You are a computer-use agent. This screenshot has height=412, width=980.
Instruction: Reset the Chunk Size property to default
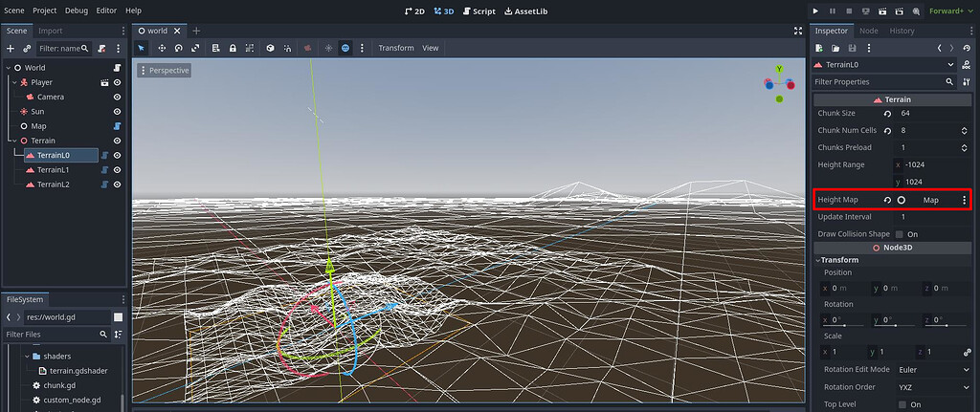coord(887,114)
